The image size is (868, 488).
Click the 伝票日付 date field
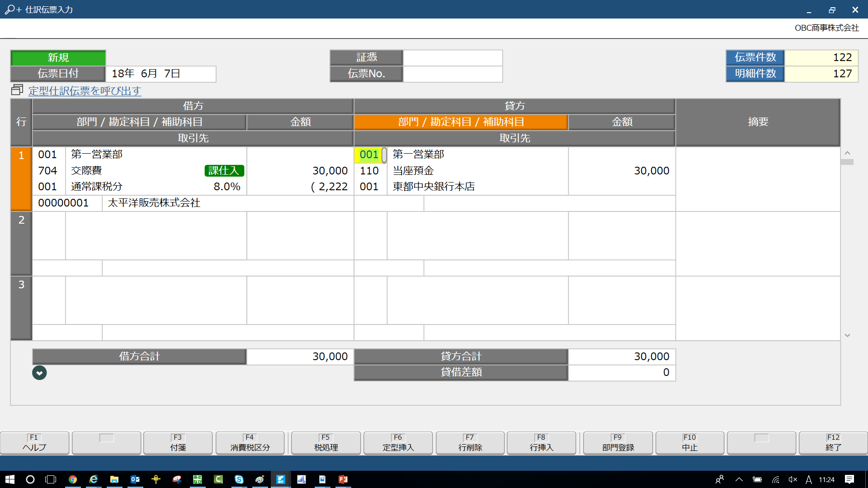coord(161,74)
